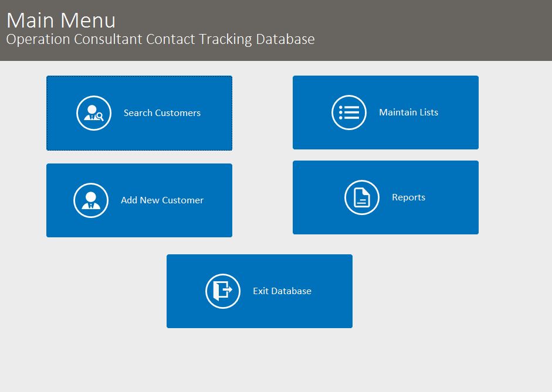Click the Operation Consultant Contact Tracking Database subtitle
Screen dimensions: 552x392
coord(161,39)
